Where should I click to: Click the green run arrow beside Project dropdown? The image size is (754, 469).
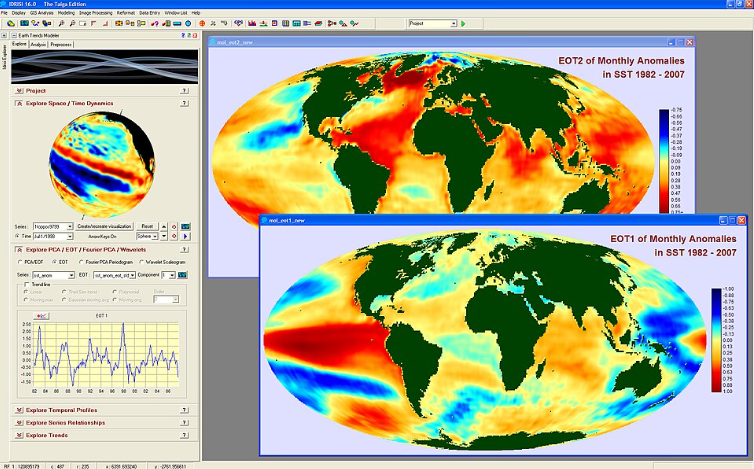pyautogui.click(x=464, y=22)
